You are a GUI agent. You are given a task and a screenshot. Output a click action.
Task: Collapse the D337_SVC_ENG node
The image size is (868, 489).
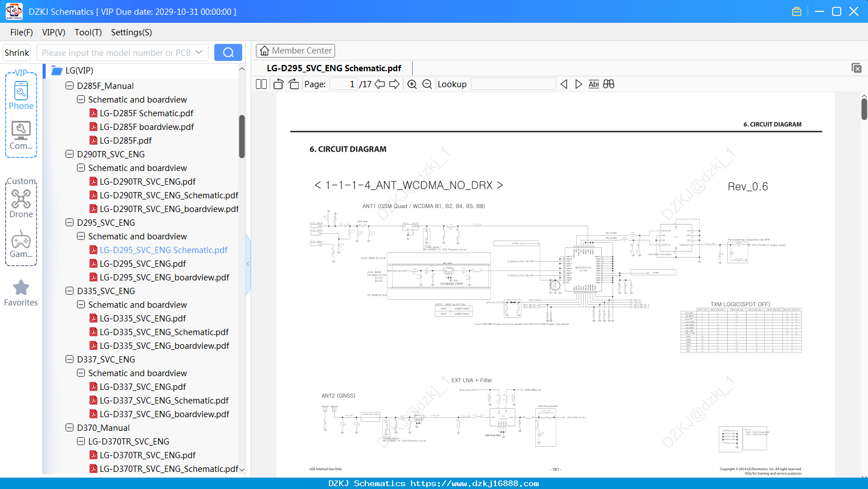pyautogui.click(x=70, y=359)
